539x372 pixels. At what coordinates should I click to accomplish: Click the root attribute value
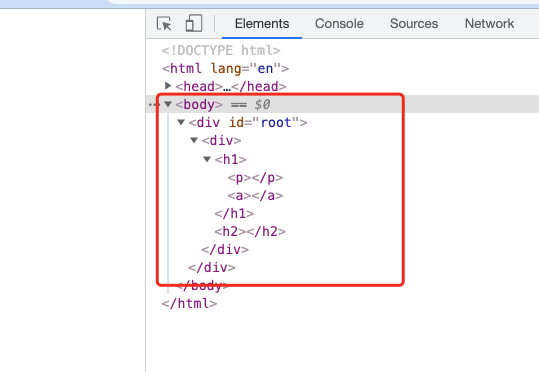(x=276, y=122)
